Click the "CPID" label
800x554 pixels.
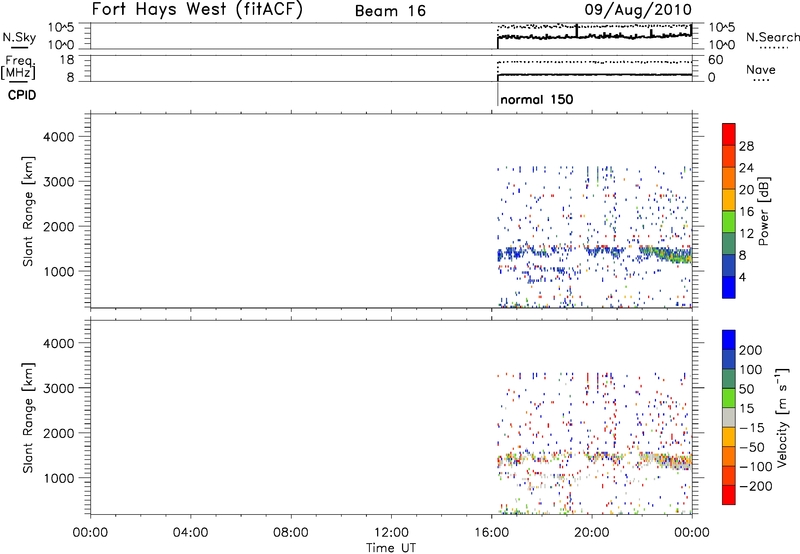point(22,95)
